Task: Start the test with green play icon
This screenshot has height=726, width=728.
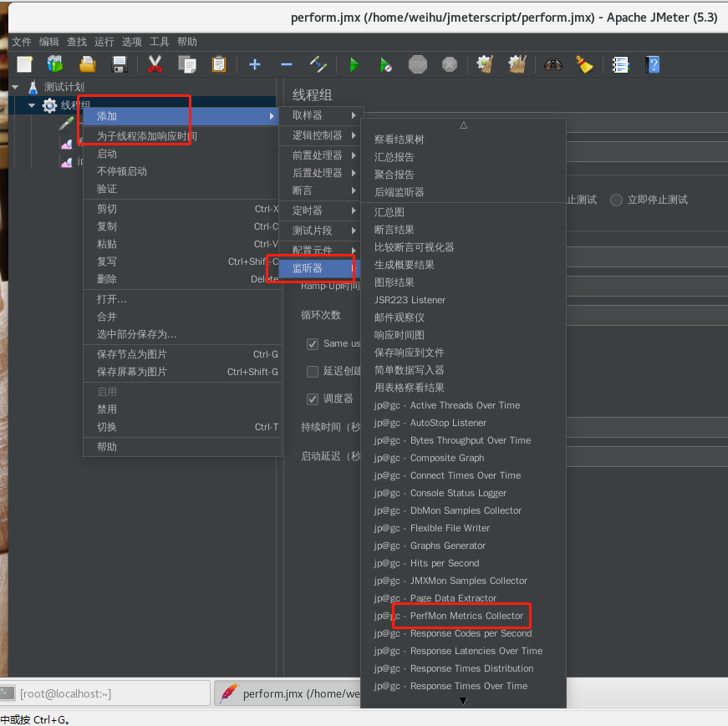Action: pyautogui.click(x=354, y=64)
